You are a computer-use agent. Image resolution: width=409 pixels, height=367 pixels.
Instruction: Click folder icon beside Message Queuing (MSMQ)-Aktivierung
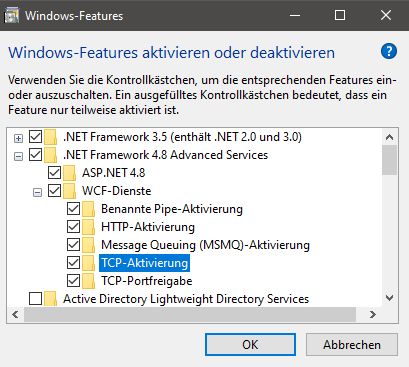coord(89,245)
